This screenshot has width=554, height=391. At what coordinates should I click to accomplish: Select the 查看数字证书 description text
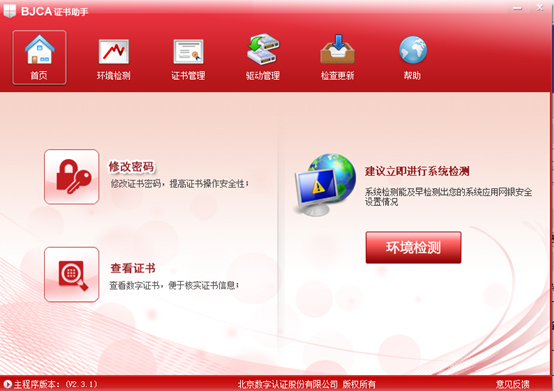[x=174, y=285]
